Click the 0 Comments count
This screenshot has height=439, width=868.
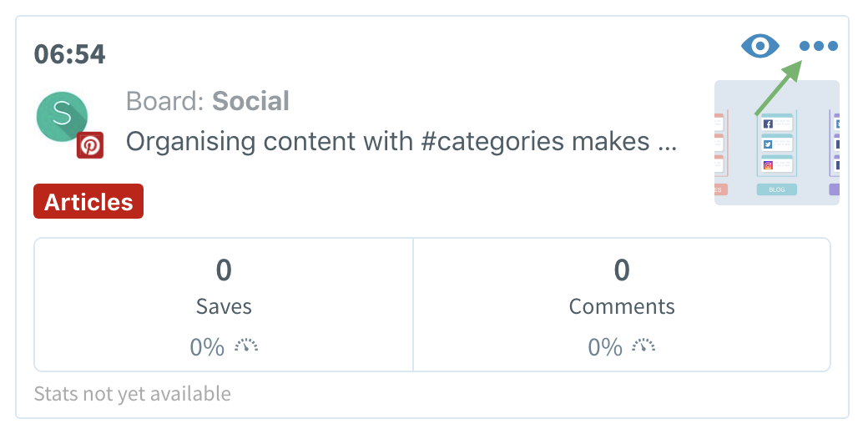tap(622, 270)
